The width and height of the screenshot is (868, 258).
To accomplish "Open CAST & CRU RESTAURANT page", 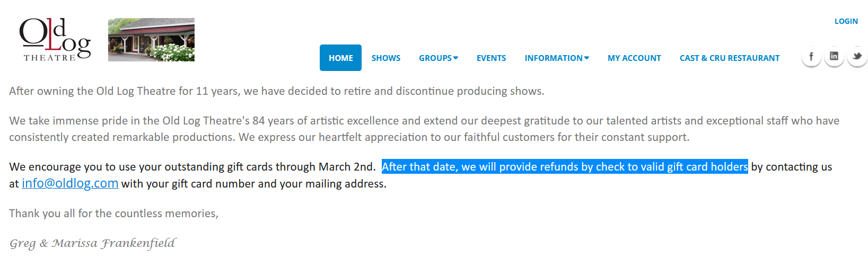I will pos(730,58).
